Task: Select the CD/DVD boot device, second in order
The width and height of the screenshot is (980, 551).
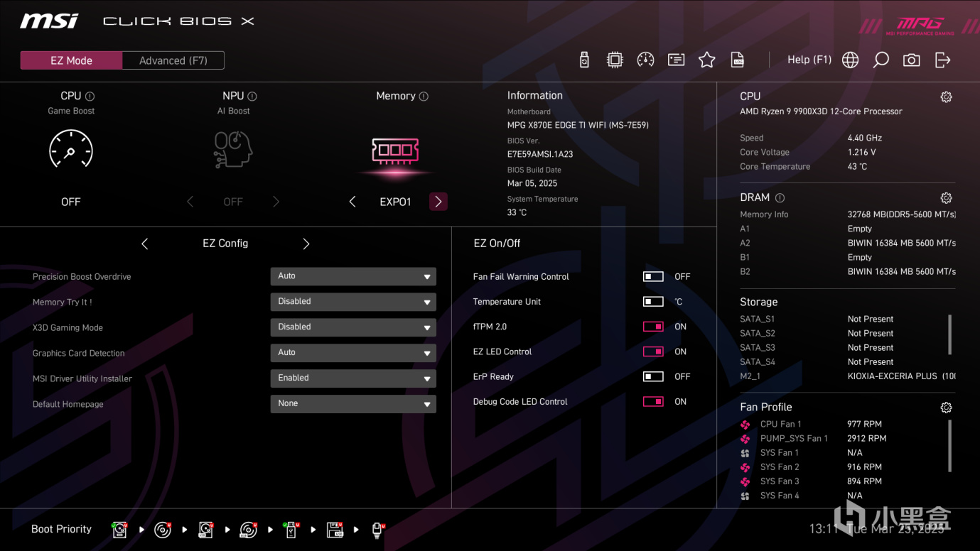Action: coord(163,530)
